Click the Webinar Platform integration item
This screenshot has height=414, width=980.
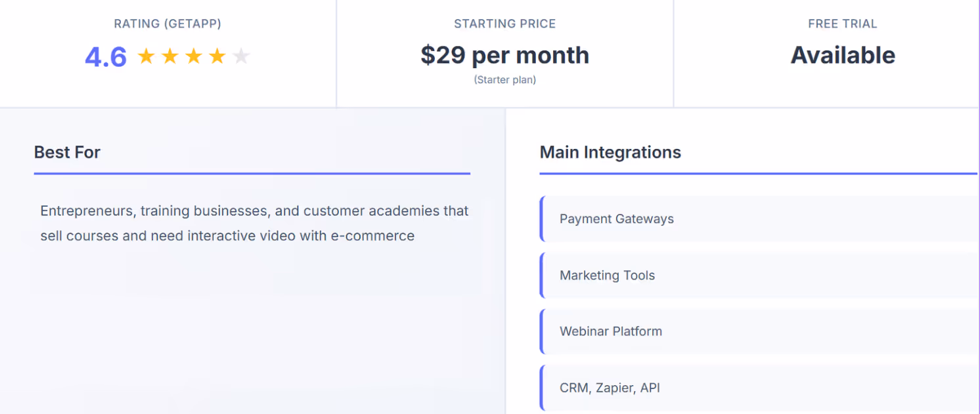point(759,331)
